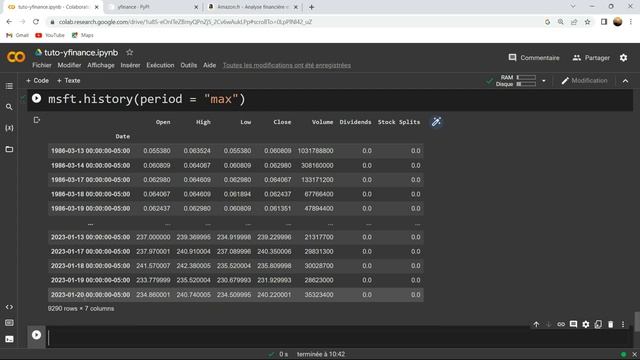This screenshot has height=360, width=640.
Task: Switch to the Amazon.fr browser tab
Action: (253, 7)
